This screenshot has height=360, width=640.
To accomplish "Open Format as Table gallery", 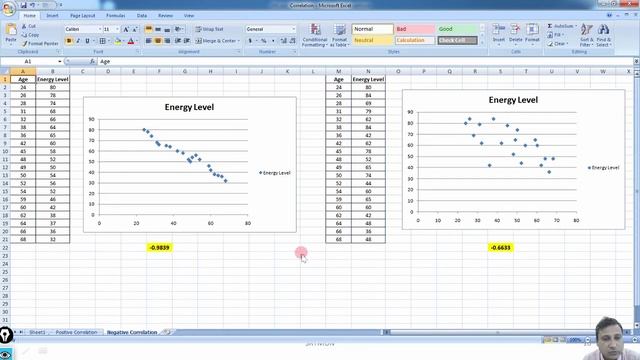I will [339, 35].
